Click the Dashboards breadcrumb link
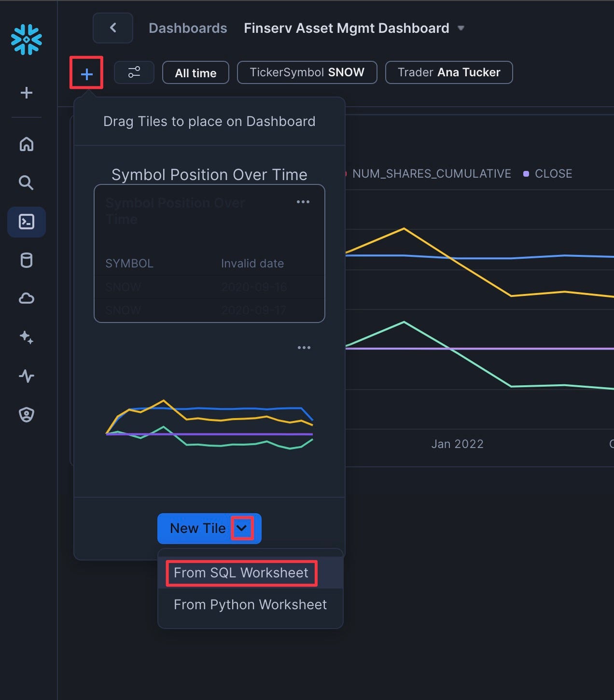 [188, 28]
